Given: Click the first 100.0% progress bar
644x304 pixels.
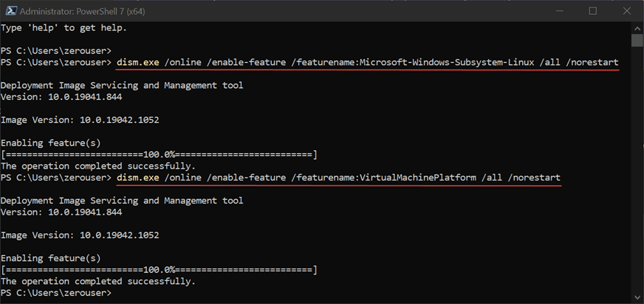Looking at the screenshot, I should 159,155.
